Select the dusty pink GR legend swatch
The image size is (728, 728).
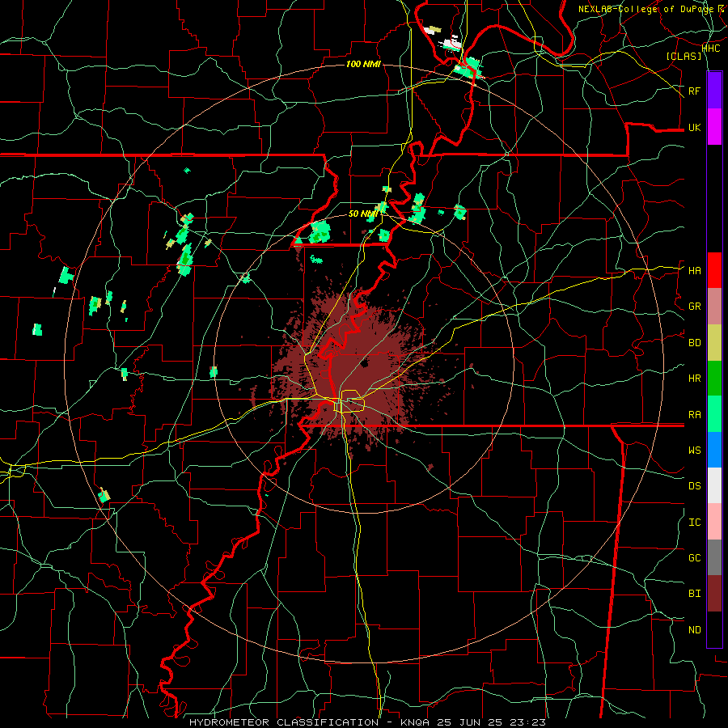(x=714, y=307)
